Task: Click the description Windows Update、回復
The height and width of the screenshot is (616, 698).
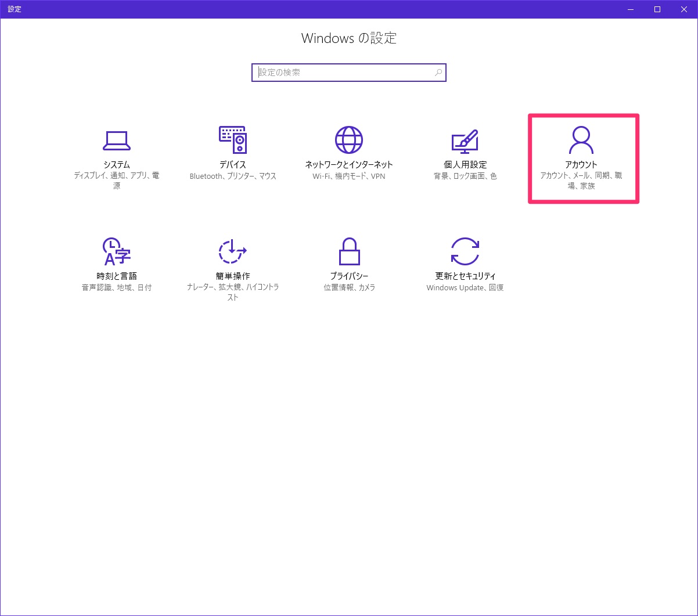Action: click(465, 287)
